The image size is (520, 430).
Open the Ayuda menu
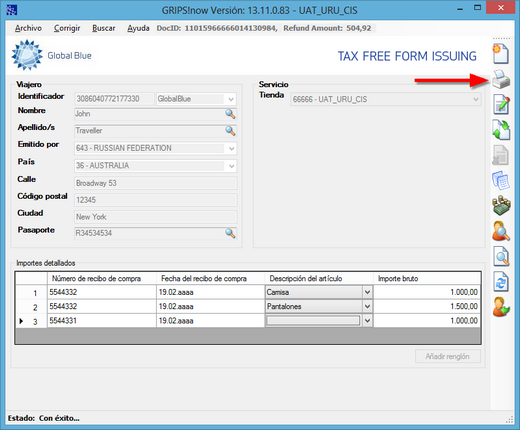[x=138, y=28]
